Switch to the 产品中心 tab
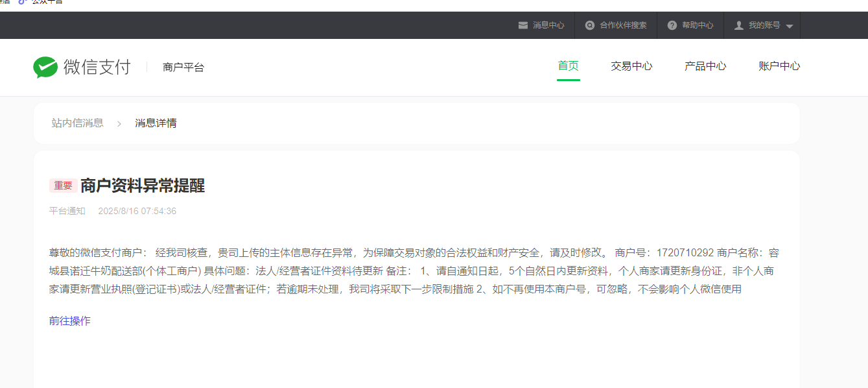This screenshot has width=868, height=388. (705, 66)
